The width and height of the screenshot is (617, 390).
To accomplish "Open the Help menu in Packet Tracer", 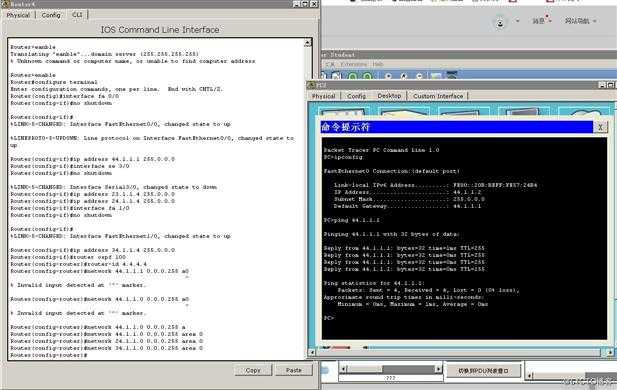I will pos(378,64).
